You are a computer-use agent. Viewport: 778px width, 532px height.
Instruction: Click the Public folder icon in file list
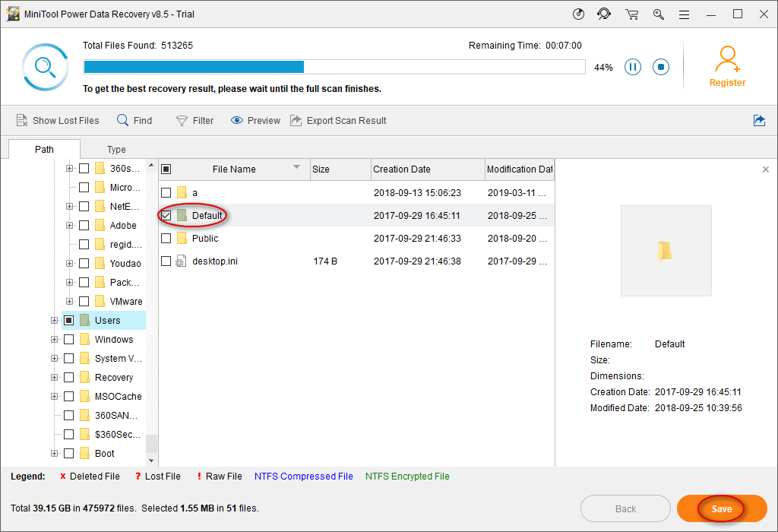point(182,238)
